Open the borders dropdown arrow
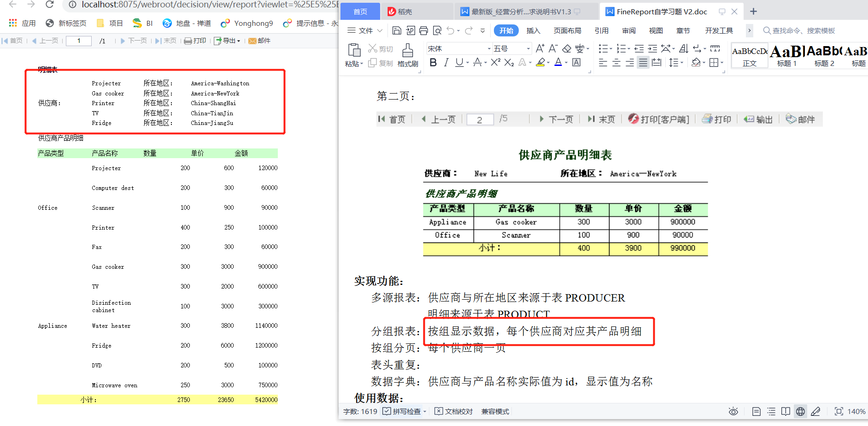Image resolution: width=868 pixels, height=426 pixels. (721, 63)
